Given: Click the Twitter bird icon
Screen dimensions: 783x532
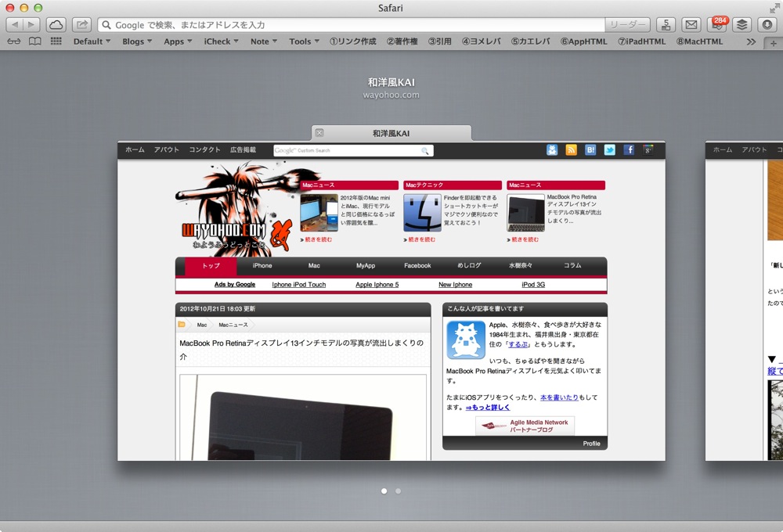Looking at the screenshot, I should 610,149.
